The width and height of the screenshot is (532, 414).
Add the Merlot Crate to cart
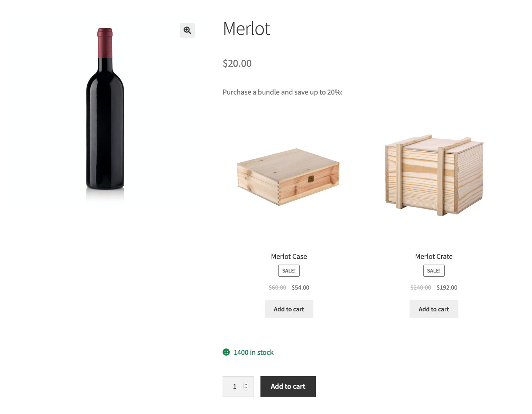[434, 309]
